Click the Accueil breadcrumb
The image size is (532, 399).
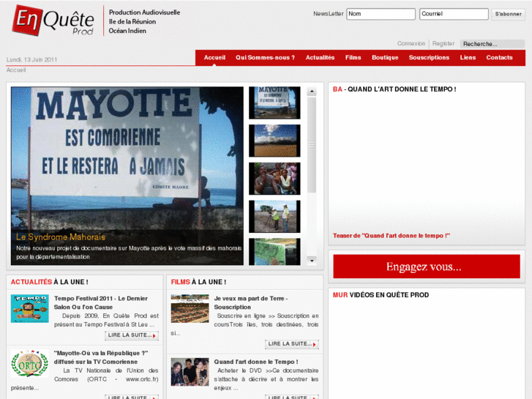[x=16, y=70]
